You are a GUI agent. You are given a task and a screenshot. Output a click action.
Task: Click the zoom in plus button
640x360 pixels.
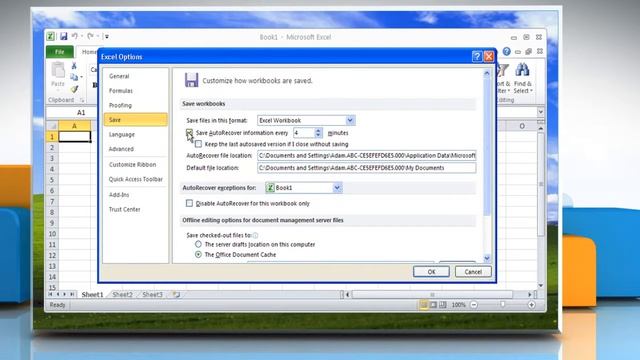[531, 305]
